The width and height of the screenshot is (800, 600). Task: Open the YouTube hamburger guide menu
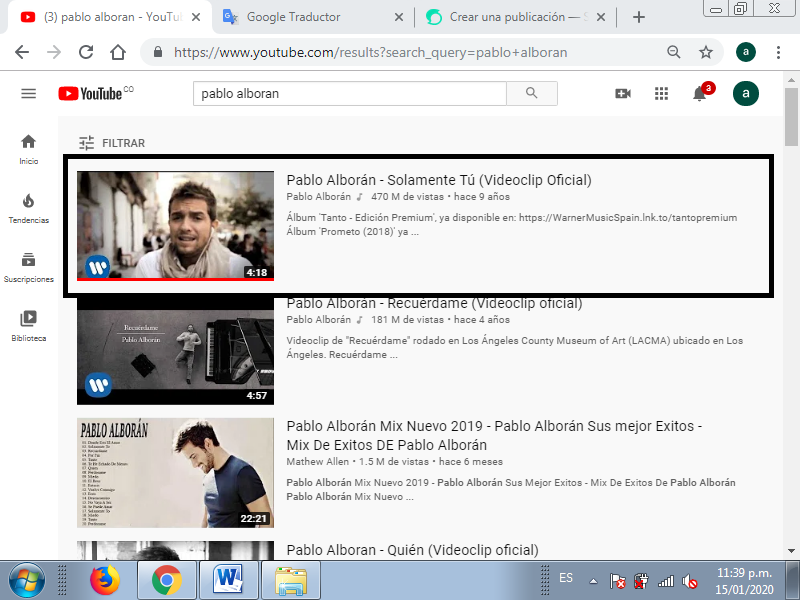(x=29, y=93)
